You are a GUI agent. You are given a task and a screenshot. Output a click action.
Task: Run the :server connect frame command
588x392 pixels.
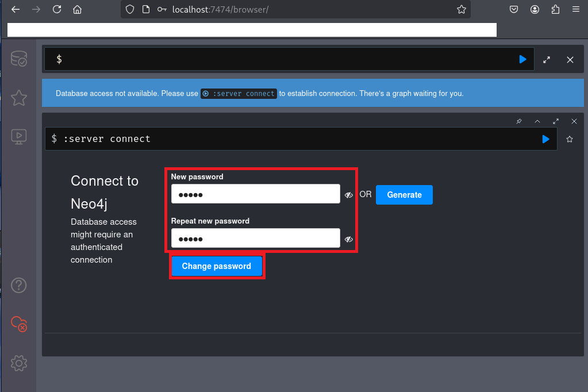[545, 139]
